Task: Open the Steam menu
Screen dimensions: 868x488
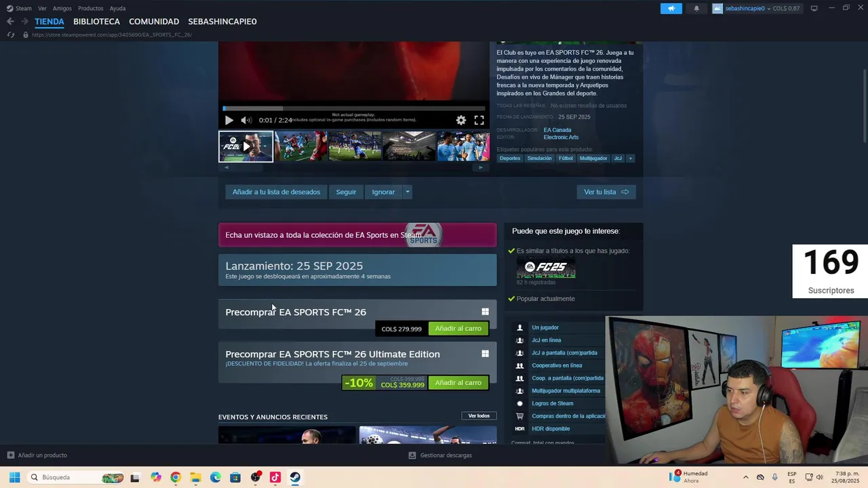Action: (19, 8)
